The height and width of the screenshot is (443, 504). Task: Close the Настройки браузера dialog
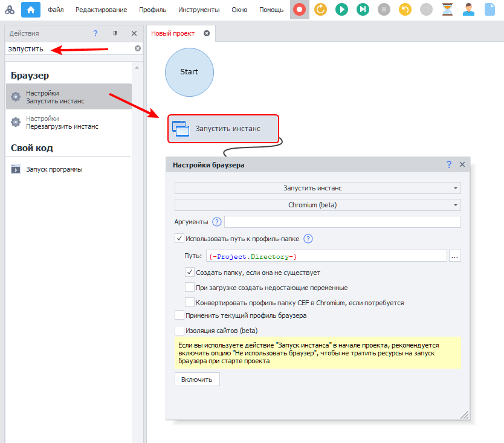(x=462, y=164)
